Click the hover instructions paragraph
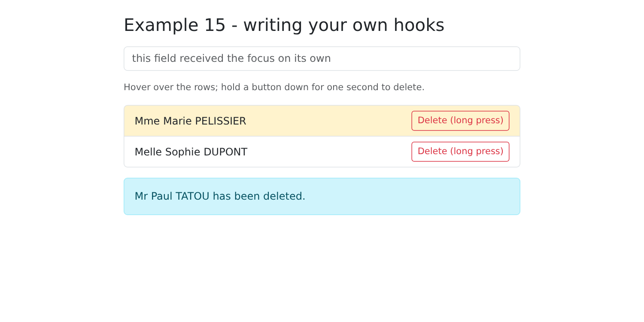Screen dimensions: 644x322 [274, 87]
